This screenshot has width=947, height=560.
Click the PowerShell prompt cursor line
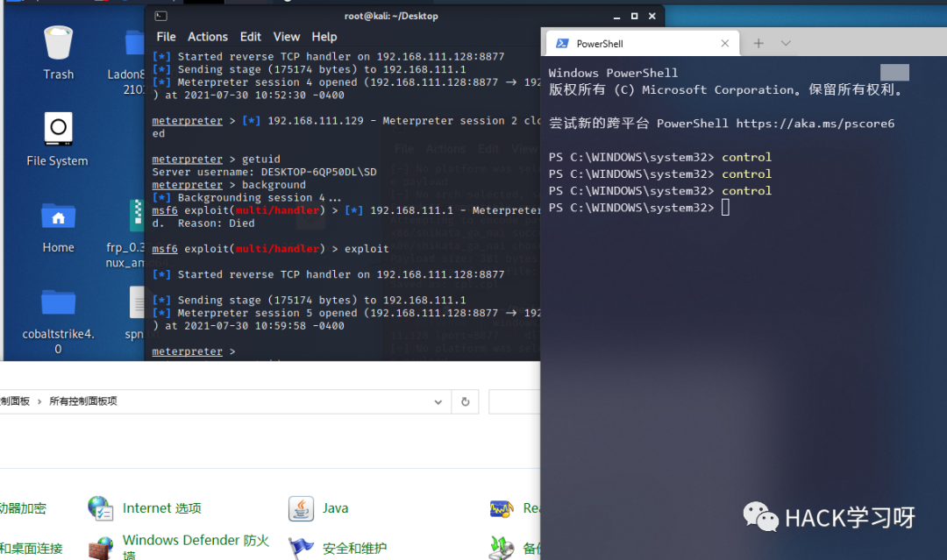639,208
